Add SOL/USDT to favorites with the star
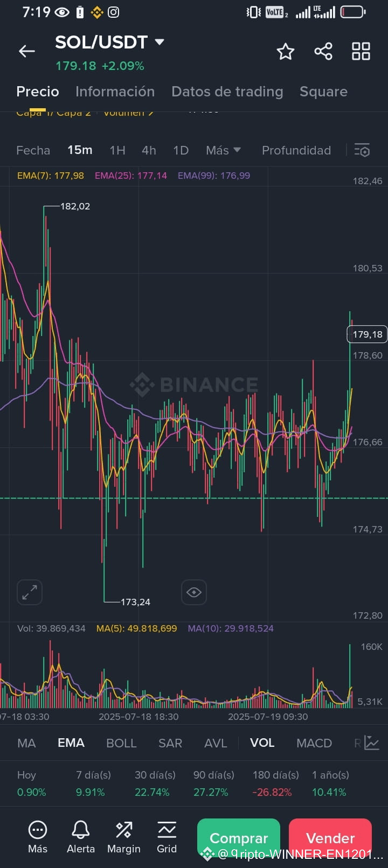This screenshot has height=868, width=388. (x=286, y=52)
